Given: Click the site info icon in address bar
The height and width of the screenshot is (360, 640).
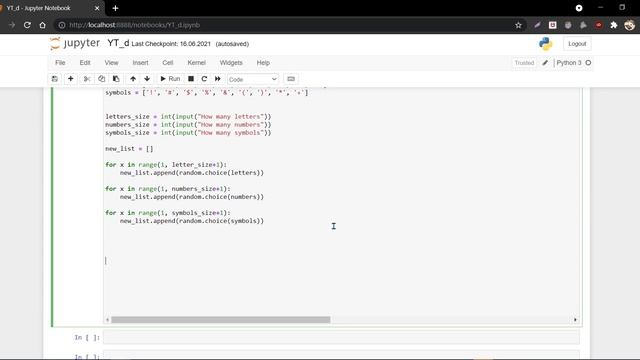Looking at the screenshot, I should 62,25.
